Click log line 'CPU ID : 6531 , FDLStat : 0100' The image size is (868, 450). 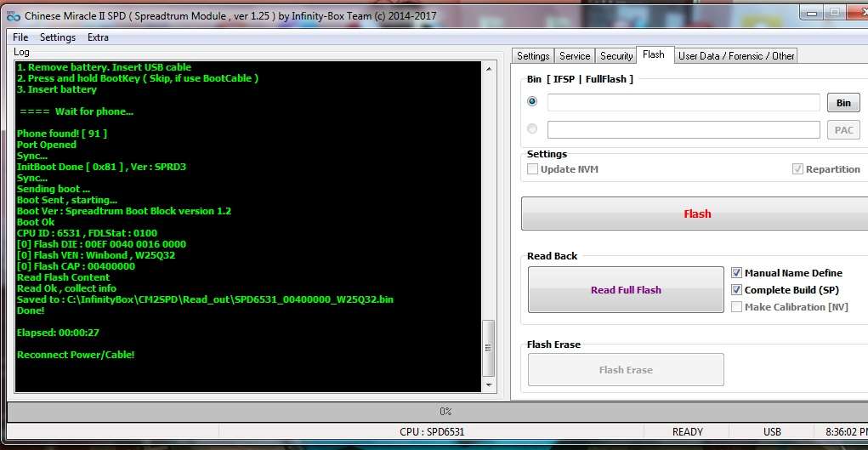point(87,233)
